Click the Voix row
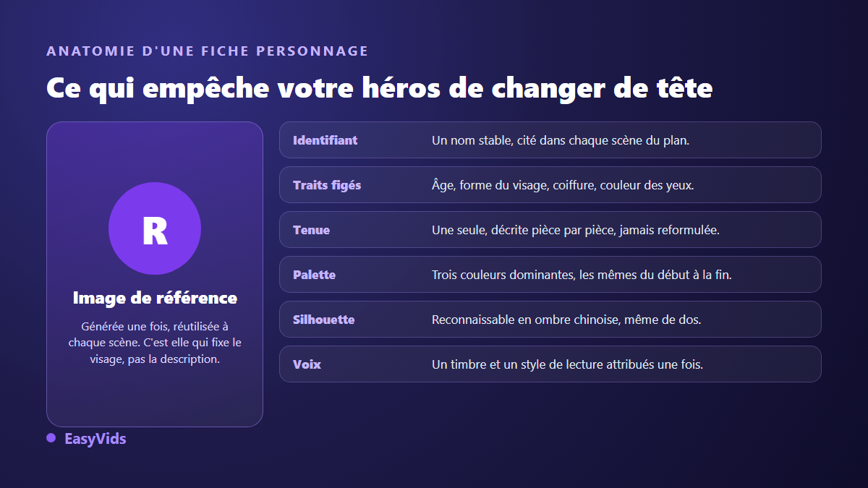Screen dimensions: 868x488 550,364
